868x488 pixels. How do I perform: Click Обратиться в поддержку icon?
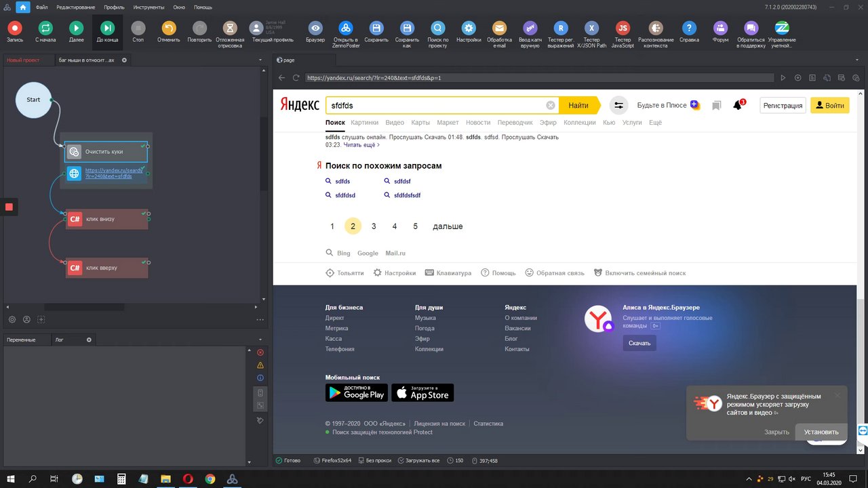[751, 28]
